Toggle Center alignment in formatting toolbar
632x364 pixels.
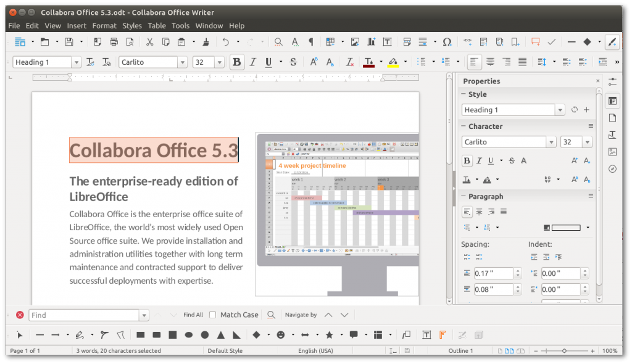click(490, 62)
